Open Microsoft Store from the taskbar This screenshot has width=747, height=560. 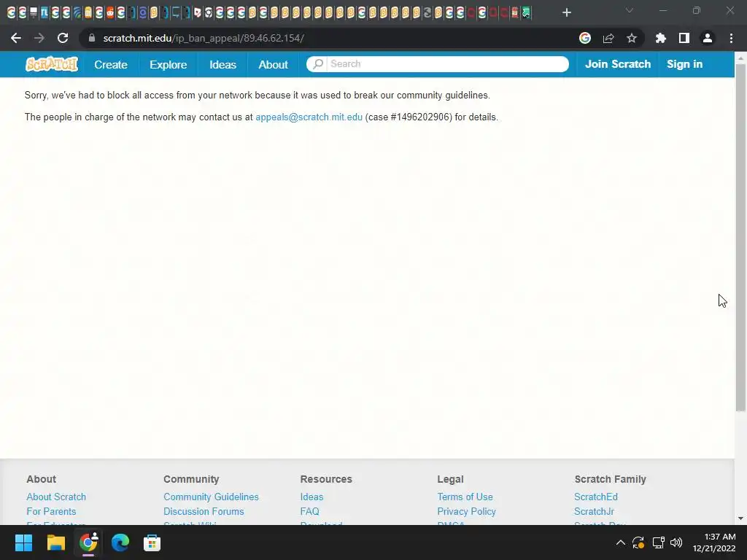pos(152,542)
